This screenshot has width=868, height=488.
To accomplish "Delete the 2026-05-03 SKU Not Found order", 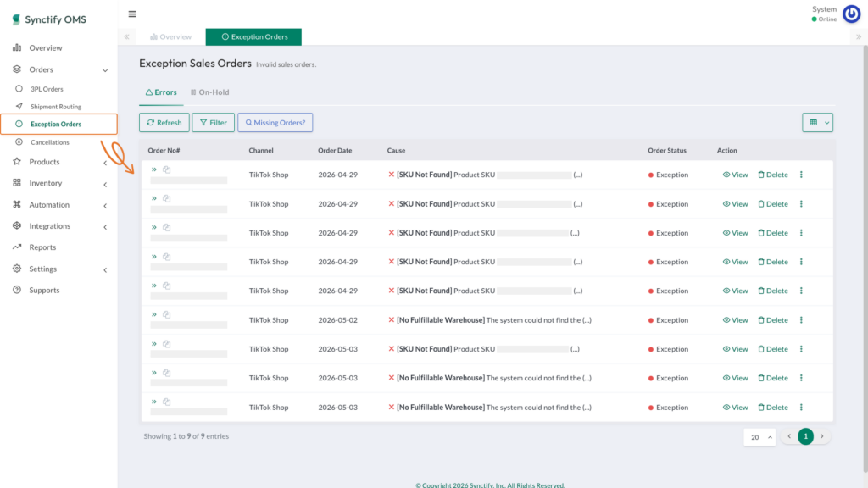I will (773, 349).
